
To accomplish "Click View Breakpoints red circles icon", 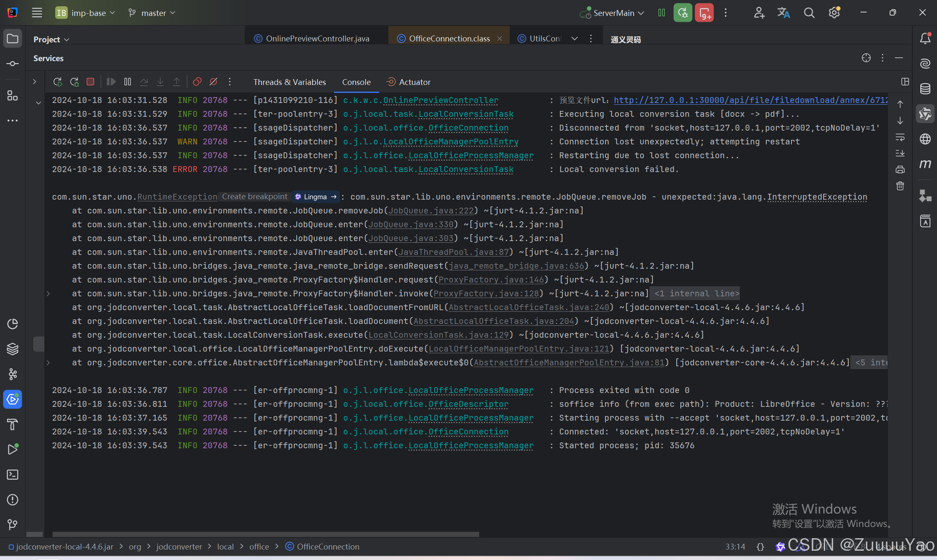I will [x=197, y=82].
